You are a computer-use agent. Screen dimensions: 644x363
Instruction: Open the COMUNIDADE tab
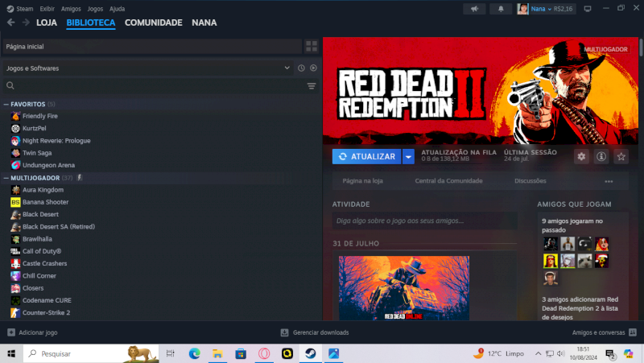[x=153, y=23]
